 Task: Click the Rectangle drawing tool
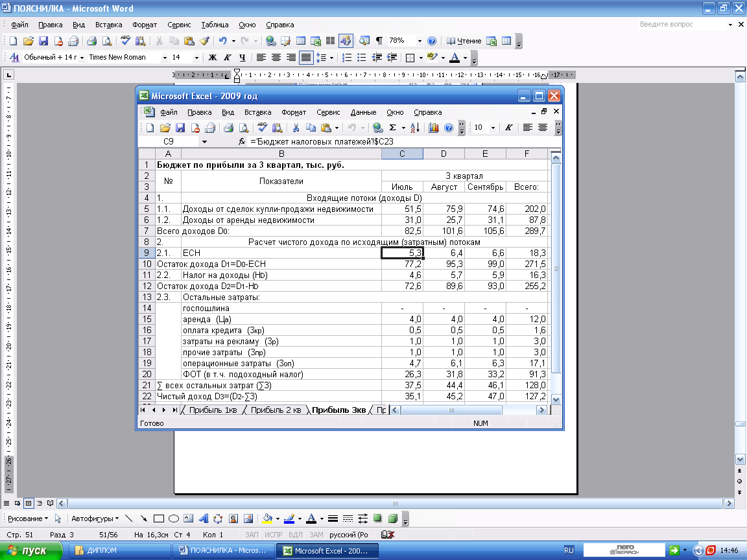(158, 519)
